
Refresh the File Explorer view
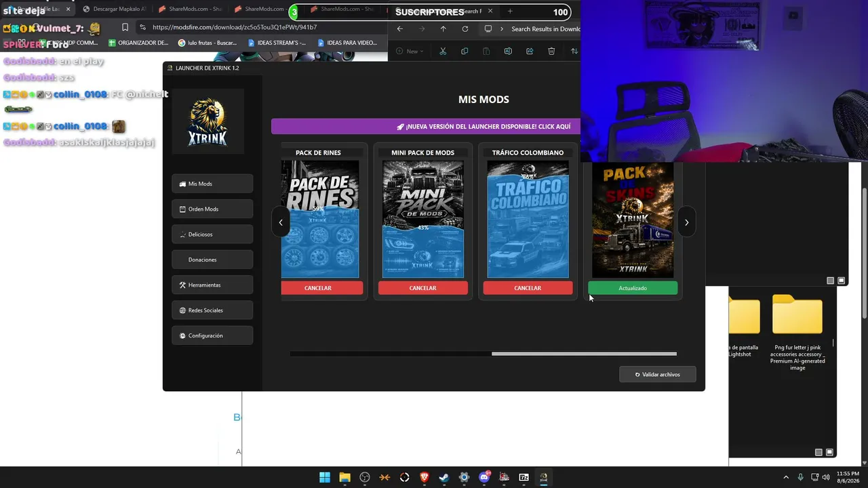pos(465,29)
